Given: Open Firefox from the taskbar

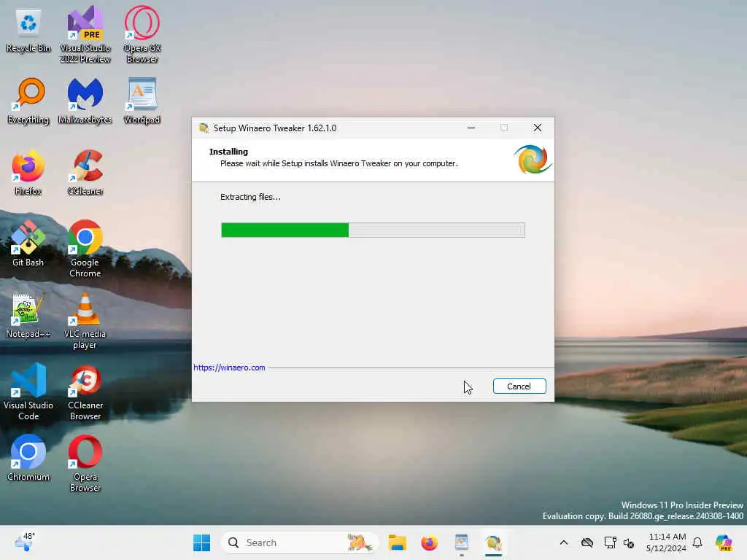Looking at the screenshot, I should point(429,542).
